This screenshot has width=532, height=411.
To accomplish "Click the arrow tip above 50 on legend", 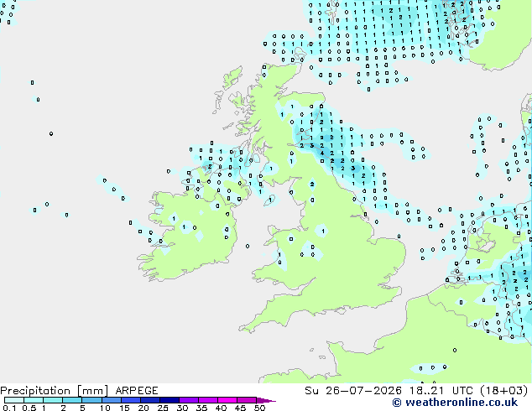I will point(266,400).
